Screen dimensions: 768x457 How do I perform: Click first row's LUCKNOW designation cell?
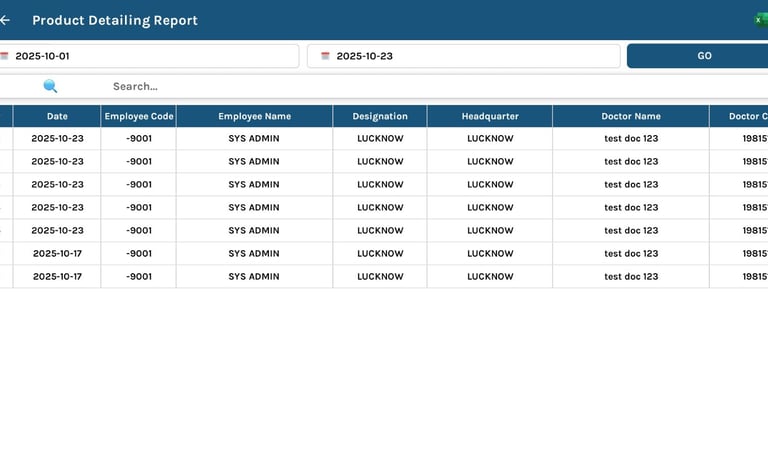click(x=380, y=138)
